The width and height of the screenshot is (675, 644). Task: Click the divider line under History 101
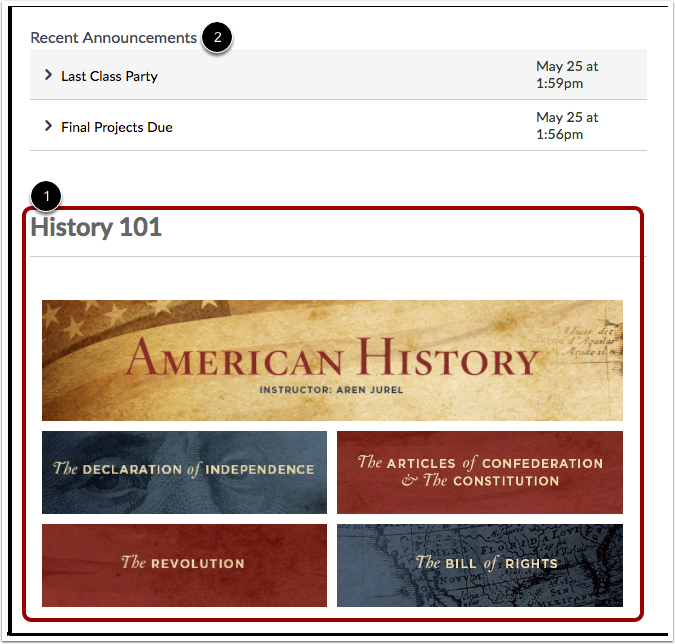(x=338, y=256)
